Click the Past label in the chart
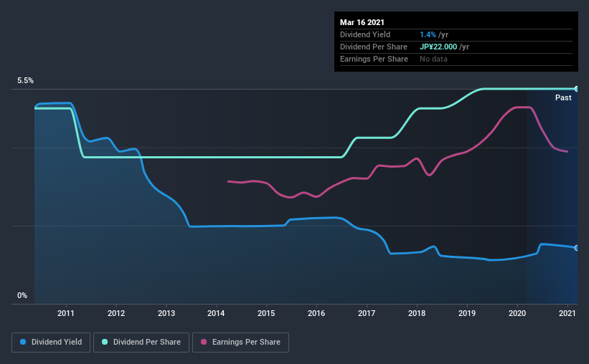The width and height of the screenshot is (589, 364). pos(563,97)
